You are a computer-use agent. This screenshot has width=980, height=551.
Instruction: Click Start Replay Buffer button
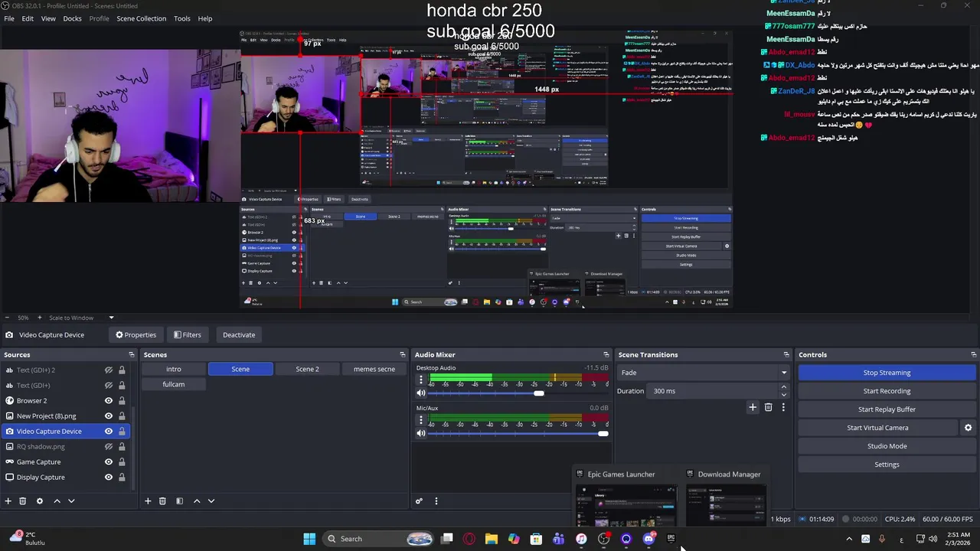coord(887,409)
